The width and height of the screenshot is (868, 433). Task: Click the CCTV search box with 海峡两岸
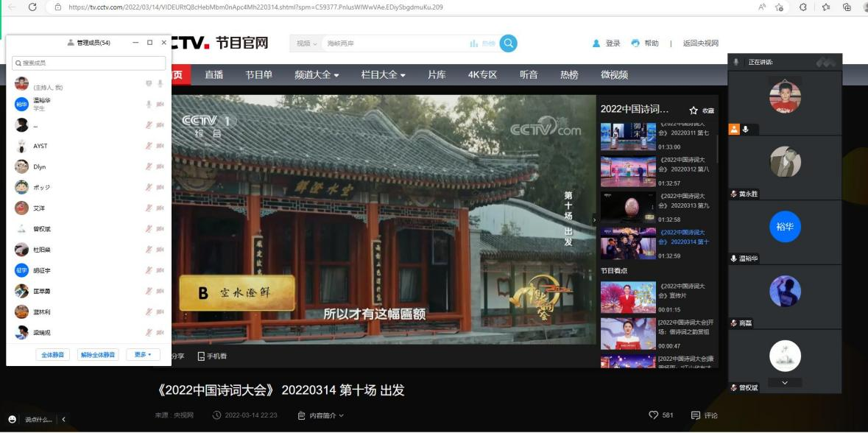coord(393,43)
